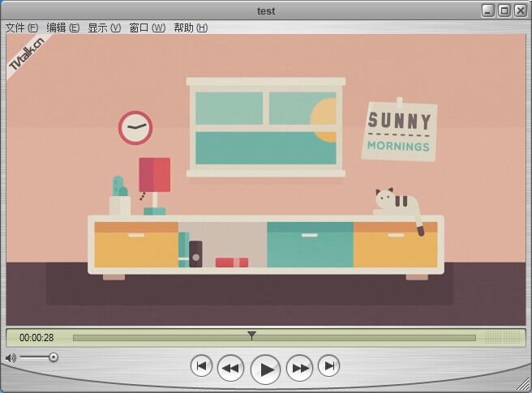
Task: Open the 显示 (V) menu
Action: (104, 28)
